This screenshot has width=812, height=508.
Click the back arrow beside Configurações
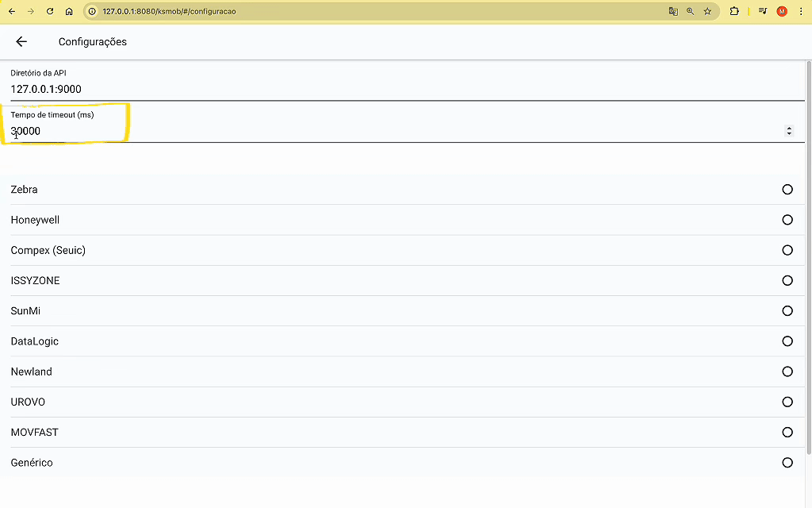[21, 42]
